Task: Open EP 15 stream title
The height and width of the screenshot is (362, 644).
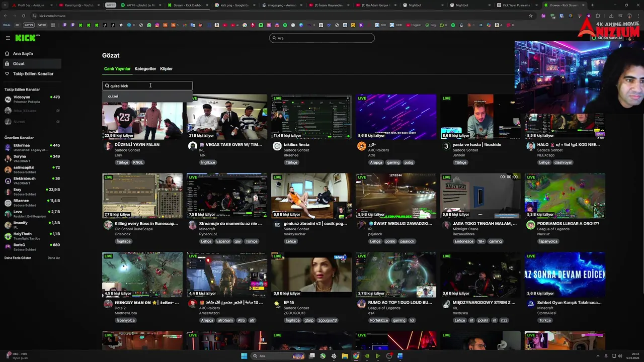Action: coord(289,303)
